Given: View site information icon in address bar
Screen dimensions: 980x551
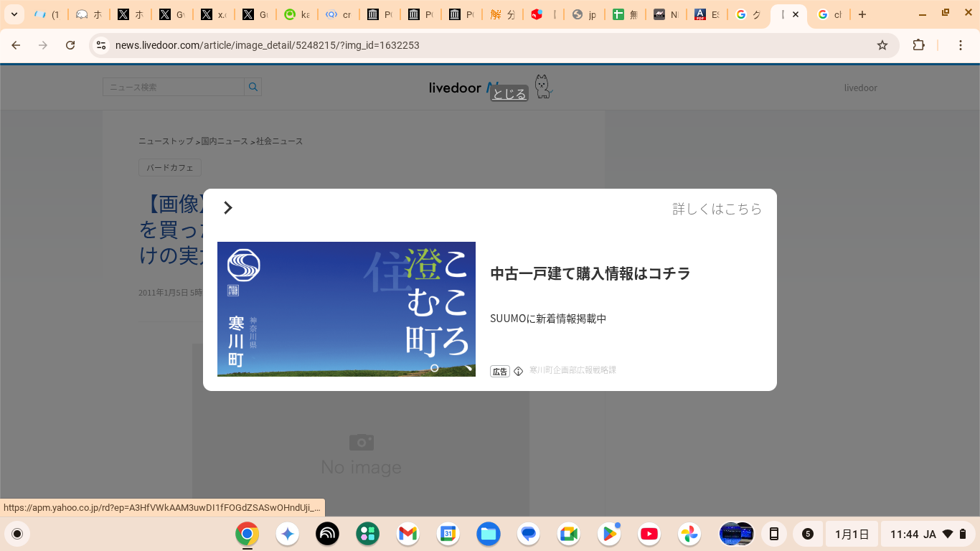Looking at the screenshot, I should pyautogui.click(x=101, y=45).
